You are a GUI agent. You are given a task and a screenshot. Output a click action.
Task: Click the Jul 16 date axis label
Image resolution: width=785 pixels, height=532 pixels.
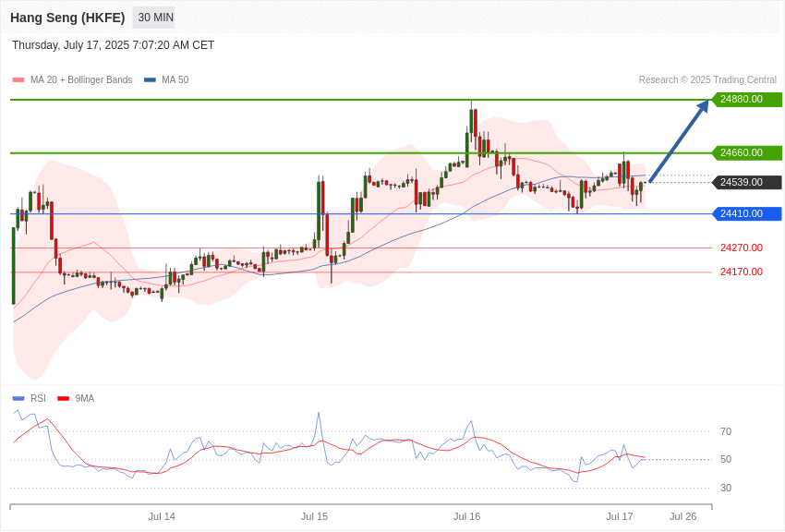tap(466, 516)
